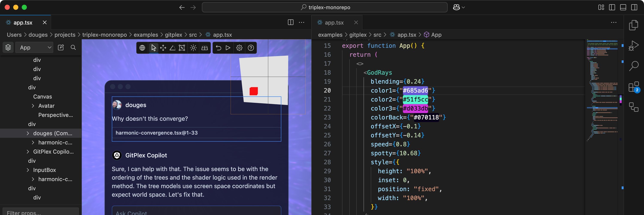Viewport: 644px width, 215px height.
Task: Click 'projects' in the left breadcrumb
Action: (x=65, y=35)
